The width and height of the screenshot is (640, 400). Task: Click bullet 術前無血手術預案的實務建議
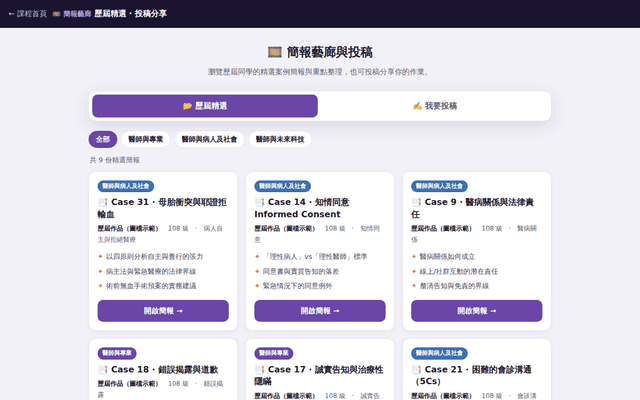click(x=151, y=286)
